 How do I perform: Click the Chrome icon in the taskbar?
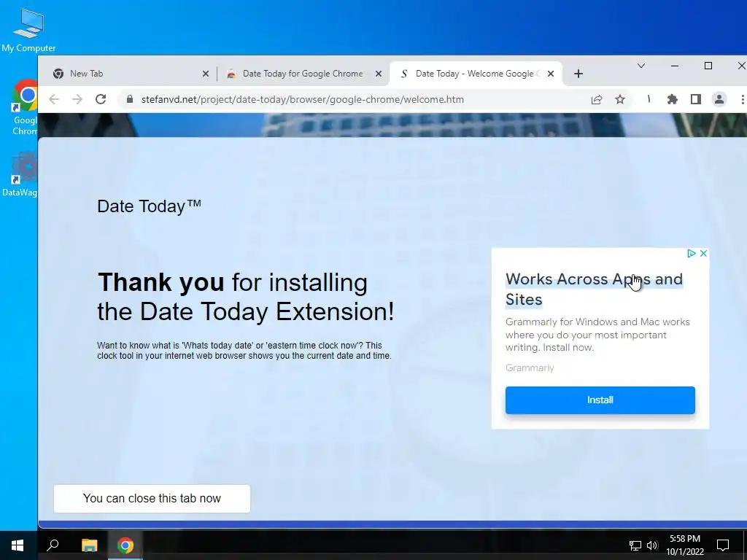click(x=125, y=545)
